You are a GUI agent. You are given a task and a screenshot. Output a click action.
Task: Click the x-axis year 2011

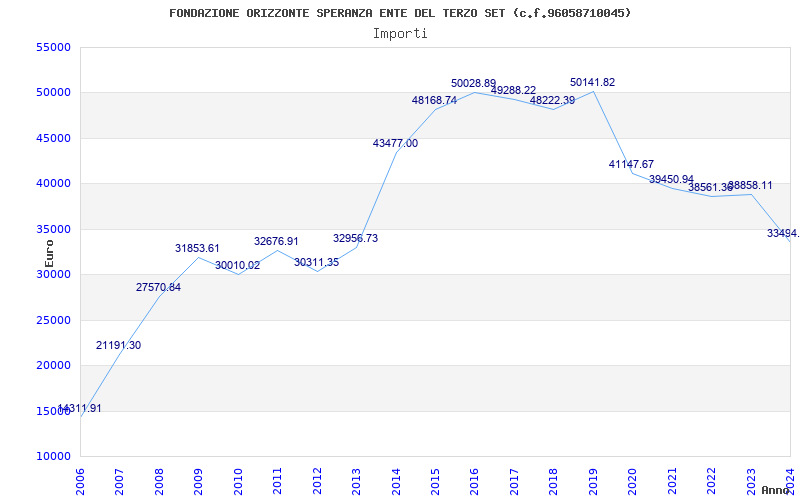pyautogui.click(x=278, y=482)
